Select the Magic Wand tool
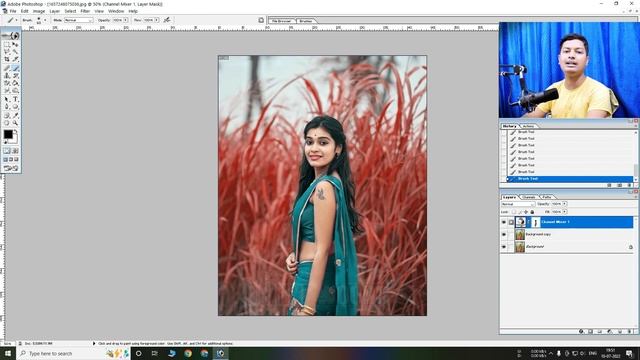This screenshot has width=640, height=360. [x=15, y=52]
